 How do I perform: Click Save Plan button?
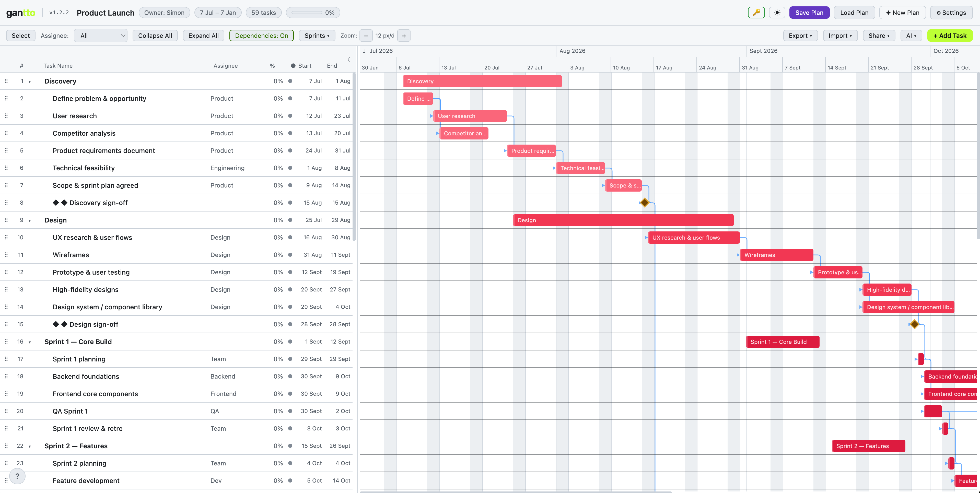tap(809, 13)
